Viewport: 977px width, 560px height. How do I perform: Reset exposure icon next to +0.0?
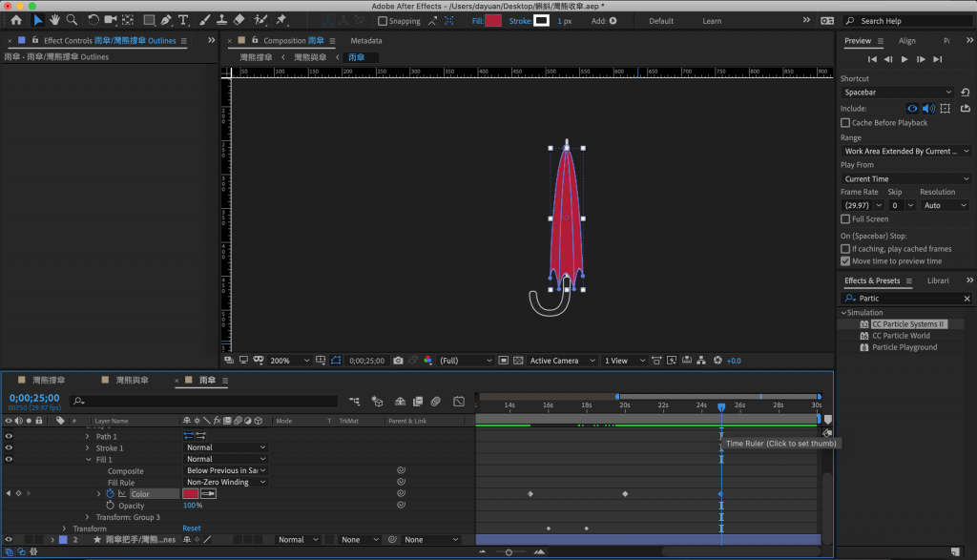click(717, 361)
